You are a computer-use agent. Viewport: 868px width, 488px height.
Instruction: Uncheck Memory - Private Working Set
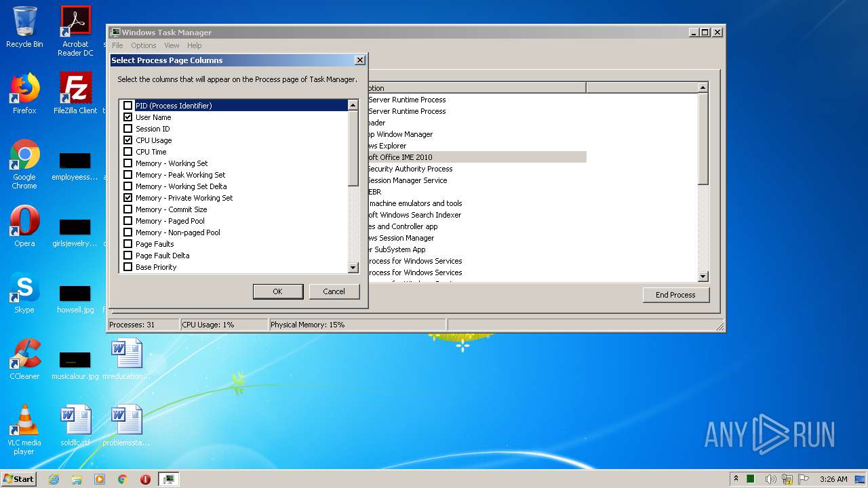coord(127,198)
